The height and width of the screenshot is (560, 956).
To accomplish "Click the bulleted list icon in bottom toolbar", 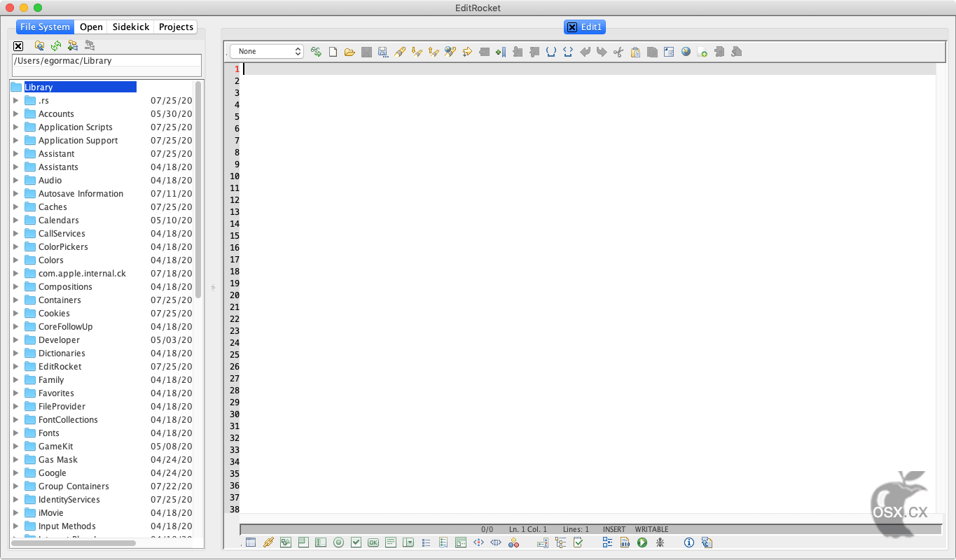I will coord(426,542).
